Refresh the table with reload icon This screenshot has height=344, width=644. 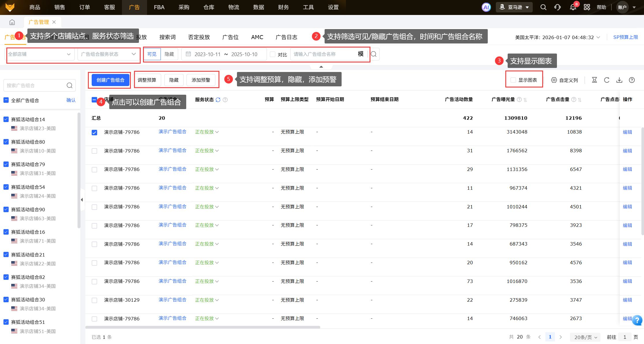607,80
